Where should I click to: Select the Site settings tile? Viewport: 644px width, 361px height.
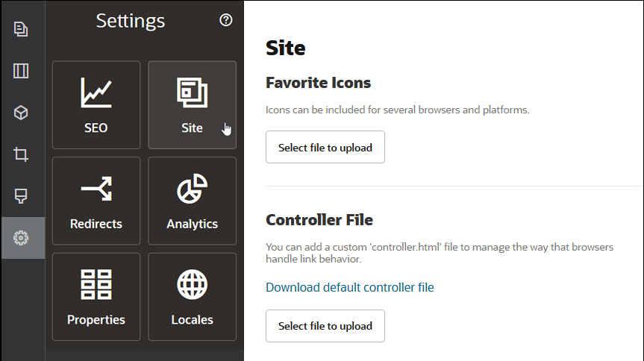coord(192,105)
